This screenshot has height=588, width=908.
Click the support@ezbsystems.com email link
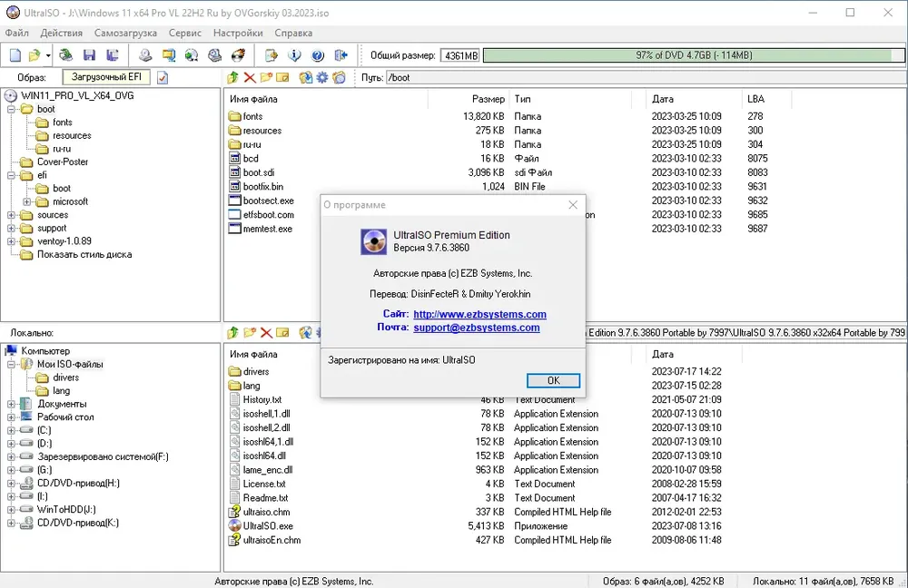477,328
